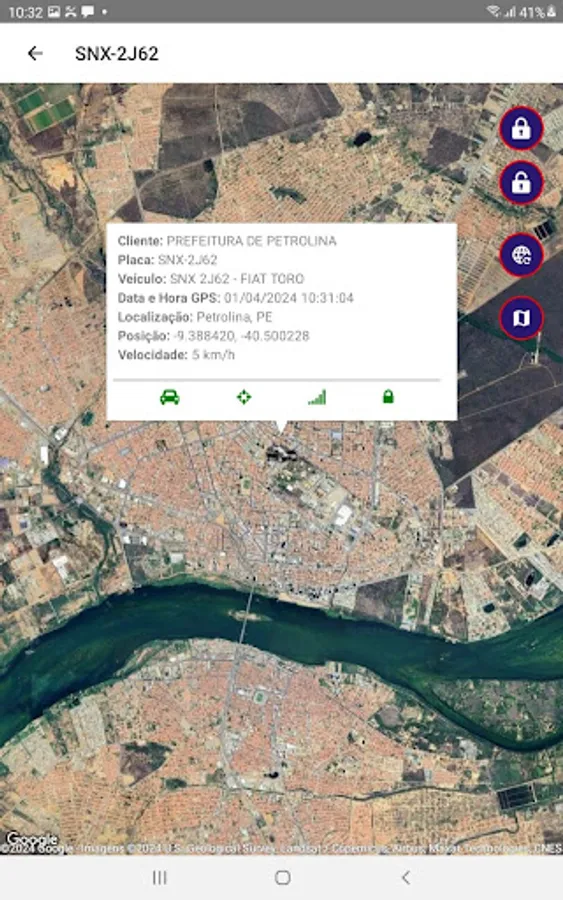The width and height of the screenshot is (563, 900).
Task: Tap the open padlock unlock-vehicle button
Action: pos(521,183)
